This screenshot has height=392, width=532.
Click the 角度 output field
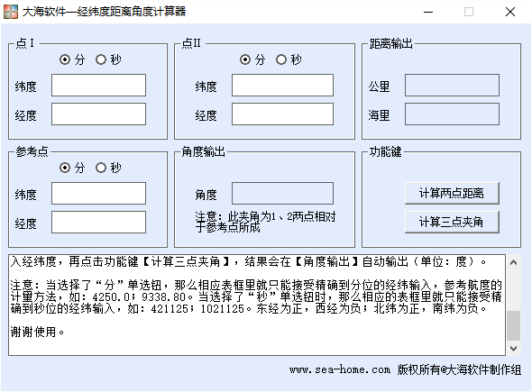coord(282,193)
